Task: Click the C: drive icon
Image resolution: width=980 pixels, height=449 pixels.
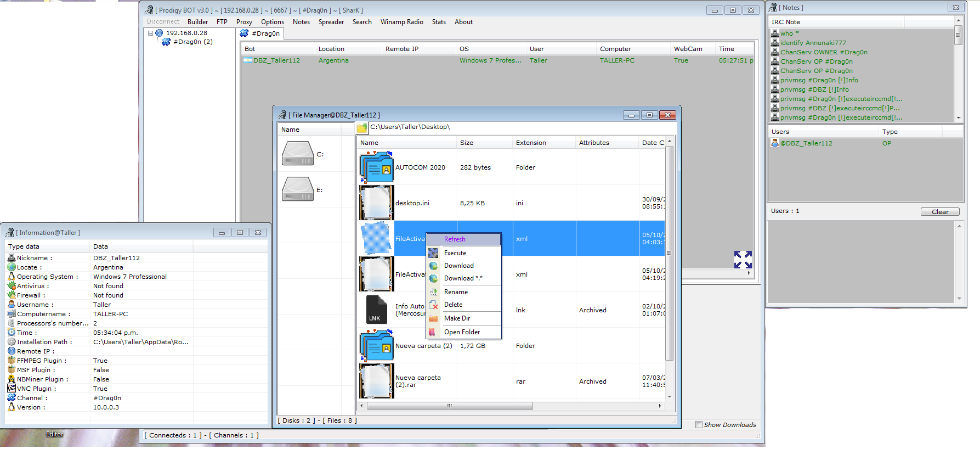Action: coord(298,154)
